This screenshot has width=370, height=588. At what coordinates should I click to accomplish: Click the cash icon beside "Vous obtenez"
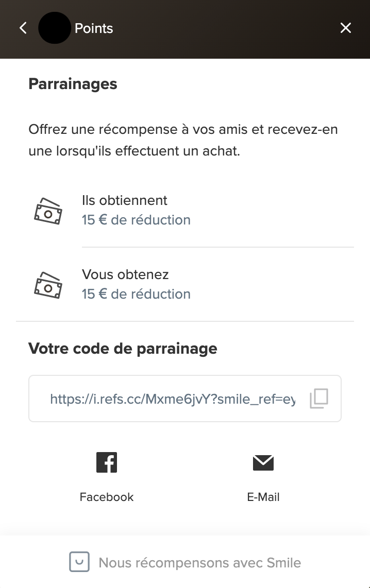coord(48,285)
